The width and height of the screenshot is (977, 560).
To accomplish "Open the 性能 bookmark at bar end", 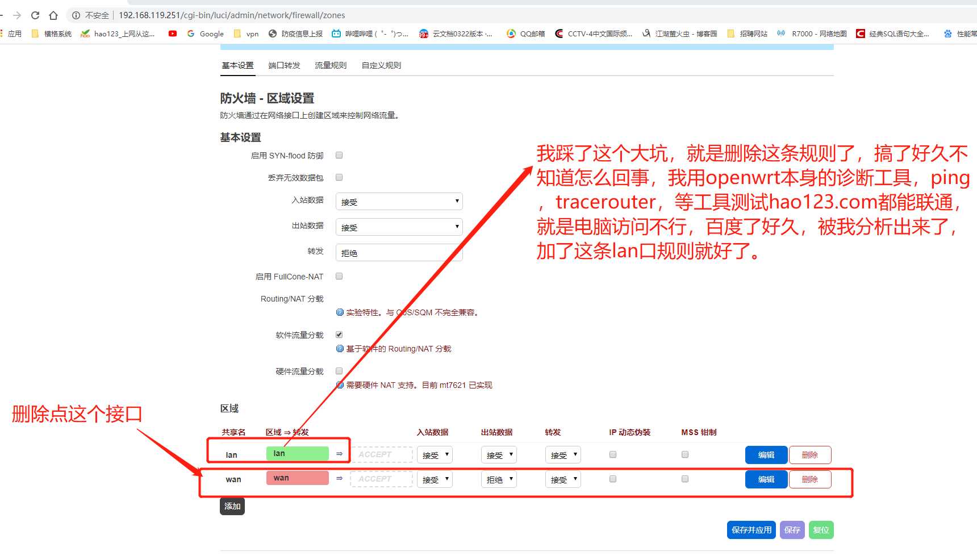I will point(961,34).
